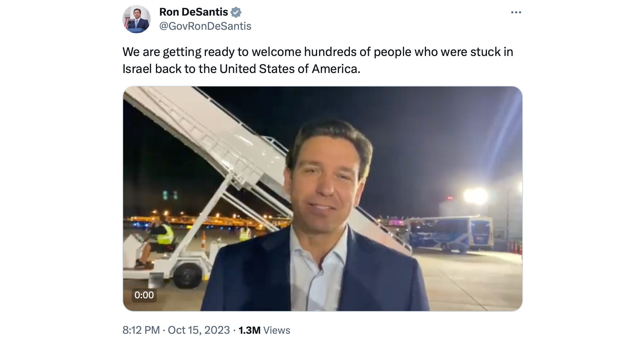Click the bright floodlight in the video
644x338 pixels.
coord(476,196)
